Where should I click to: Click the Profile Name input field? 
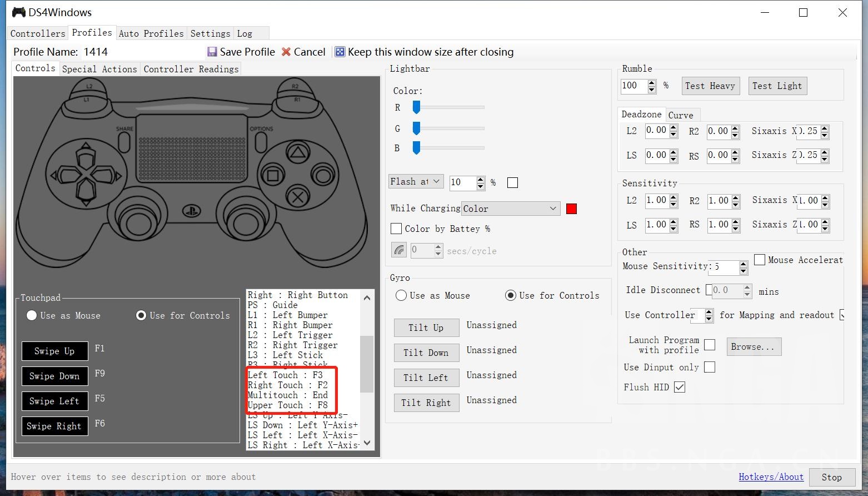tap(143, 52)
